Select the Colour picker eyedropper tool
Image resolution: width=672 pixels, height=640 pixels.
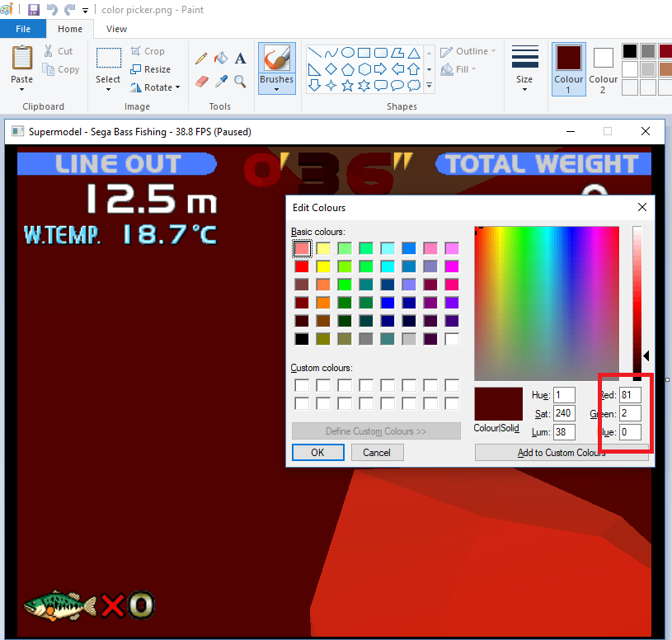pos(221,81)
